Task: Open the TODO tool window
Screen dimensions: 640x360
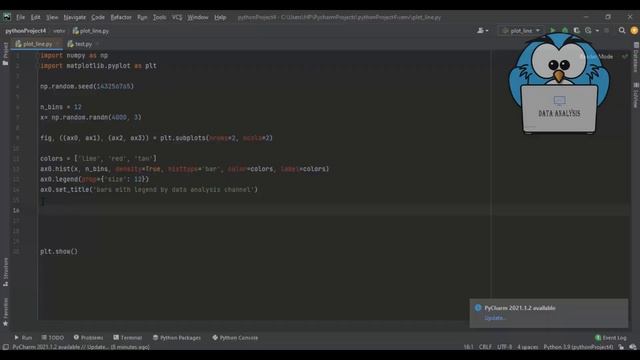Action: click(x=53, y=338)
